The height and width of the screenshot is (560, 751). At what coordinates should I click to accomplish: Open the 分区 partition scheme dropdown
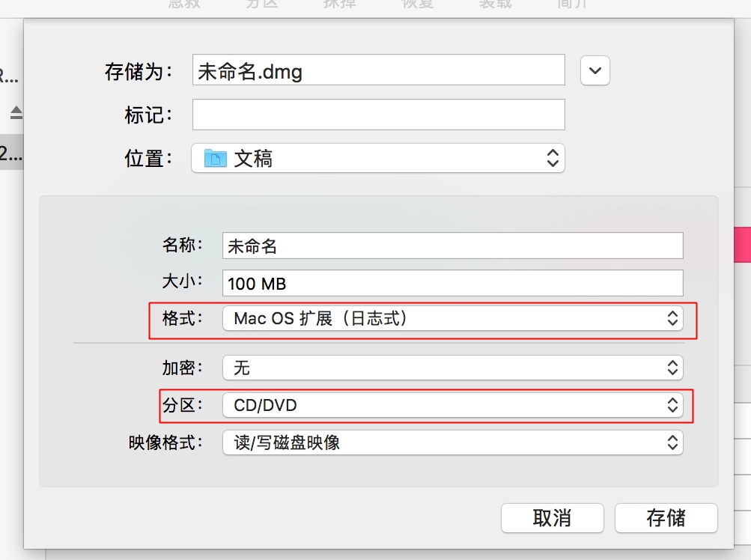pyautogui.click(x=452, y=406)
